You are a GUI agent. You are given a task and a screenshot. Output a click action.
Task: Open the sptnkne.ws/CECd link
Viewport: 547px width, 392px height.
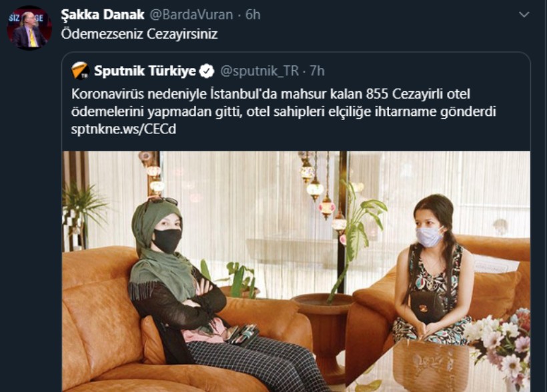[123, 129]
